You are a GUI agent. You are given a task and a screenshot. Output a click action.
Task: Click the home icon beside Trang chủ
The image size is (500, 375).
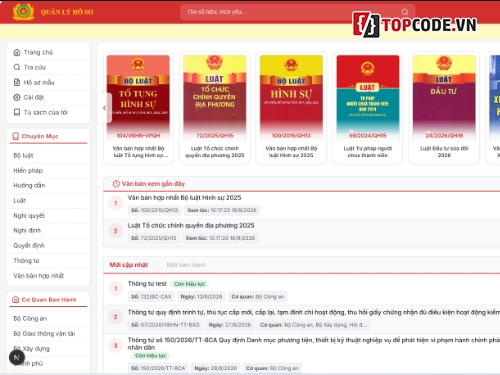pyautogui.click(x=17, y=52)
